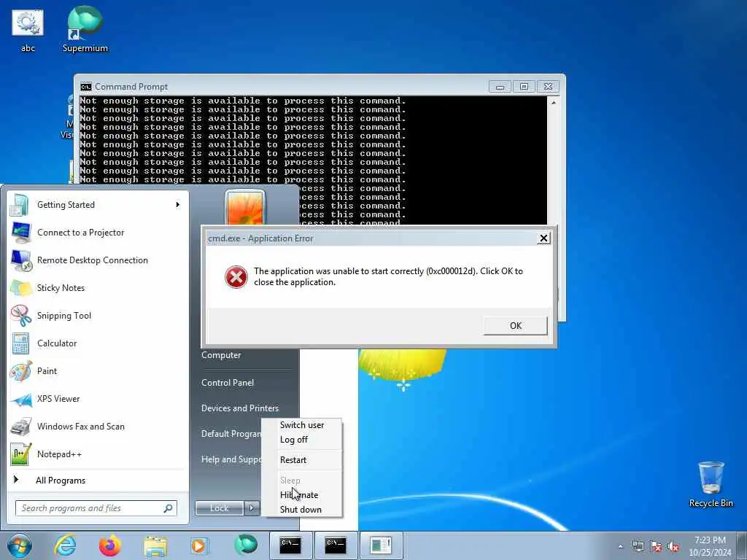Image resolution: width=747 pixels, height=560 pixels.
Task: Open Paint from the Start menu
Action: coord(98,371)
